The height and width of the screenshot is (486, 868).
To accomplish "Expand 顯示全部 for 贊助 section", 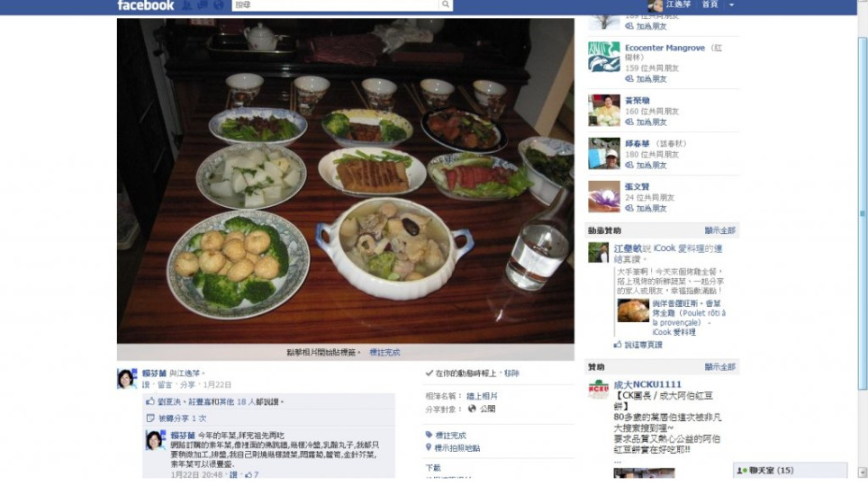I will [x=719, y=367].
